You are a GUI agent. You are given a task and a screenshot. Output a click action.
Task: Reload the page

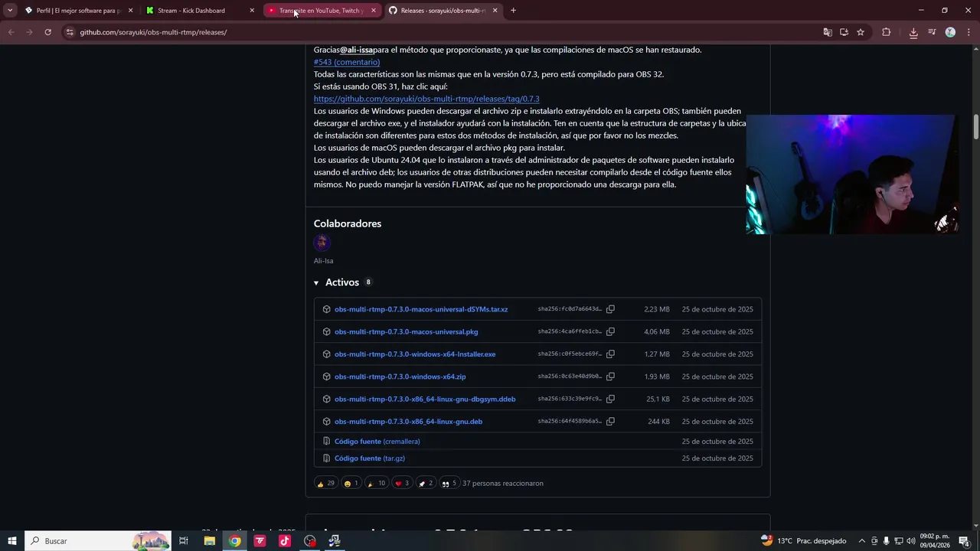coord(47,32)
